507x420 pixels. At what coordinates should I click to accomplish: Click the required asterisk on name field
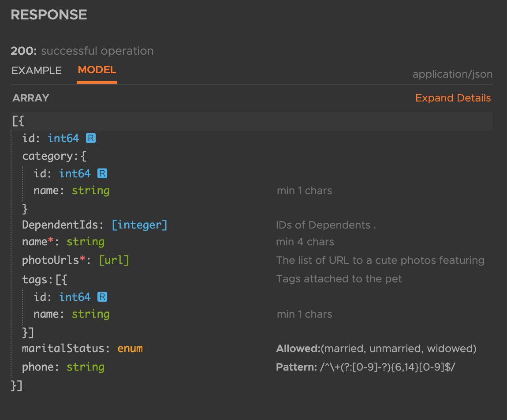[x=51, y=241]
